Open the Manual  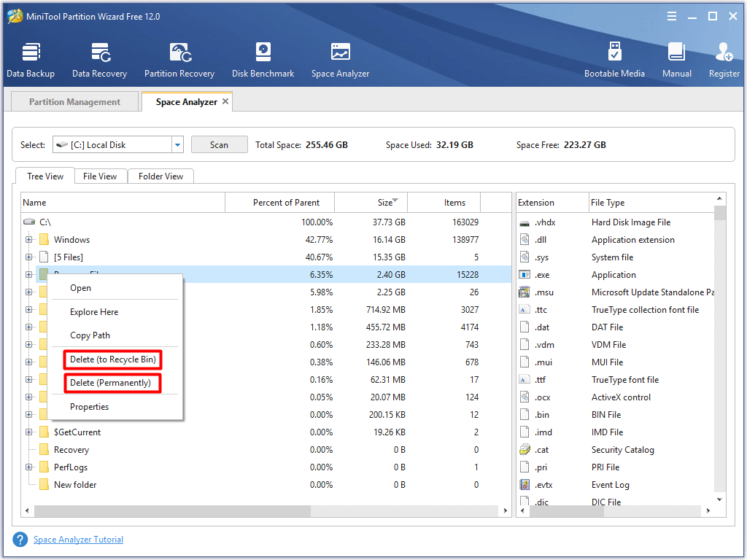tap(676, 60)
